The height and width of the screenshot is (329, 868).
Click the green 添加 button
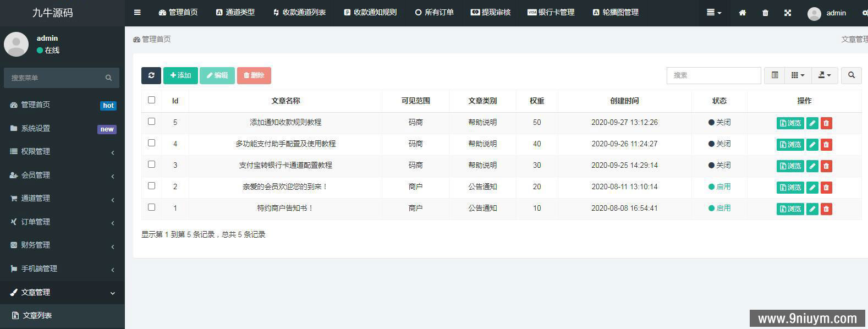[x=180, y=75]
